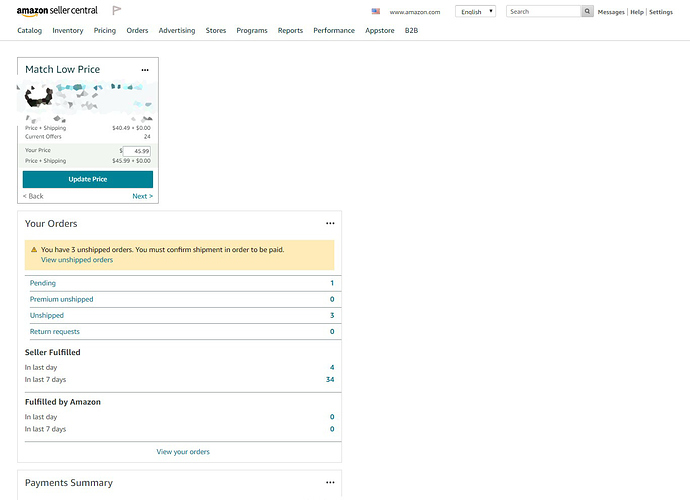Click Back in Match Low Price
This screenshot has height=500, width=690.
[33, 196]
